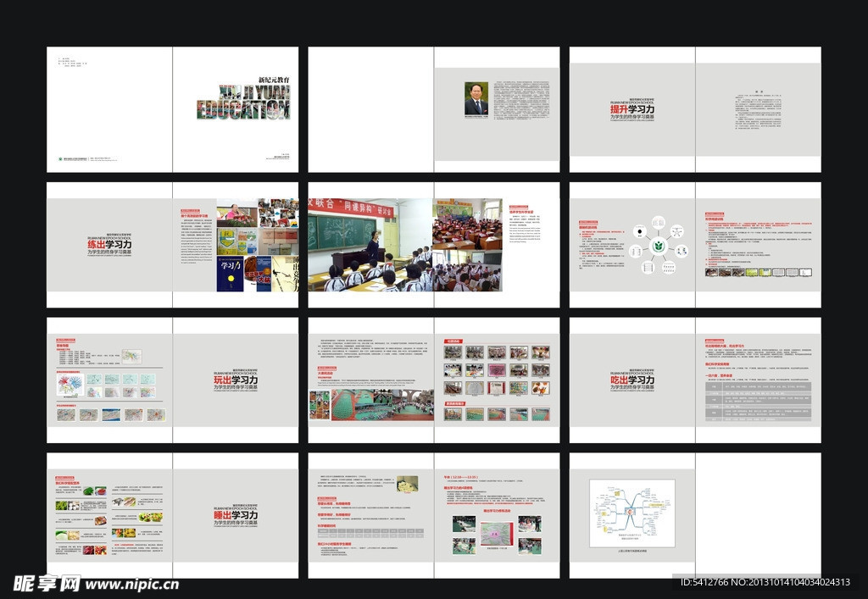The image size is (868, 599).
Task: Click the grey menu table in 吃出学习力 spread
Action: 759,402
